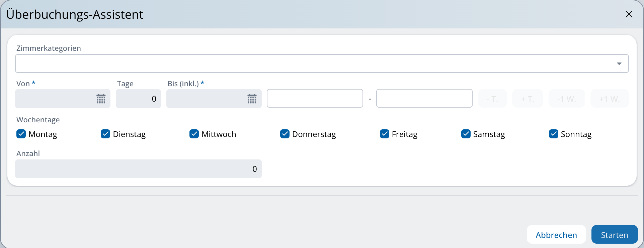Toggle the Freitag checkbox

[x=385, y=134]
